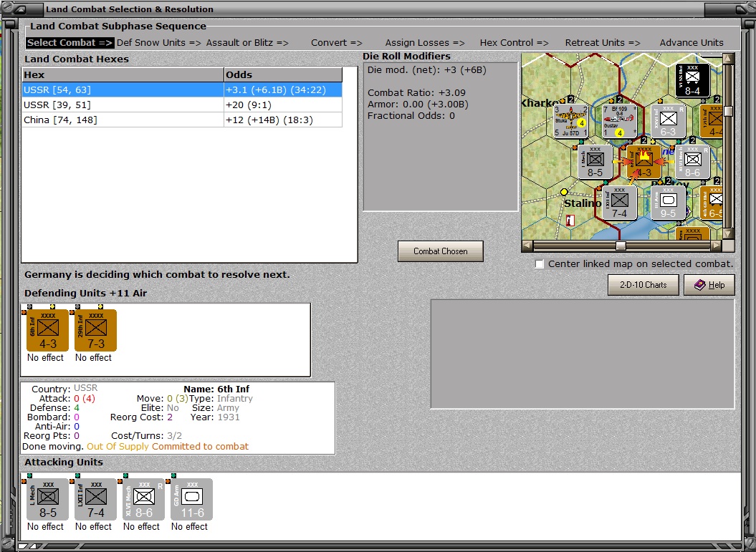Image resolution: width=756 pixels, height=552 pixels.
Task: Click the 4th GD Mot 6-5 counter
Action: [711, 203]
